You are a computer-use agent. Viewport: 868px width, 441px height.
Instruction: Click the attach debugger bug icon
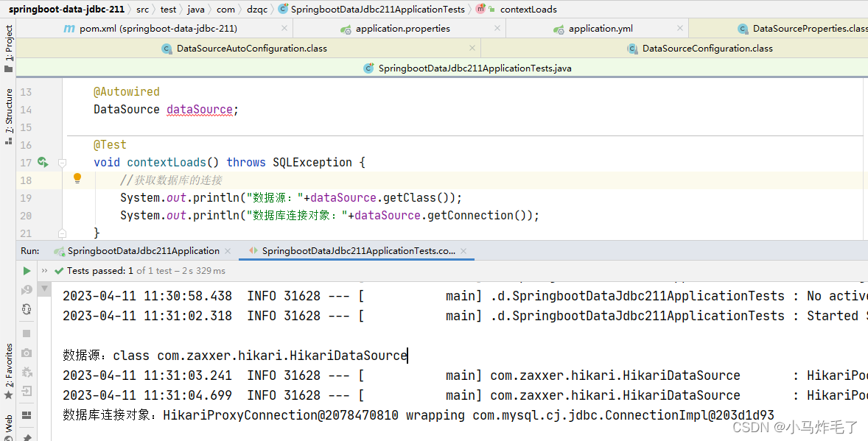27,373
